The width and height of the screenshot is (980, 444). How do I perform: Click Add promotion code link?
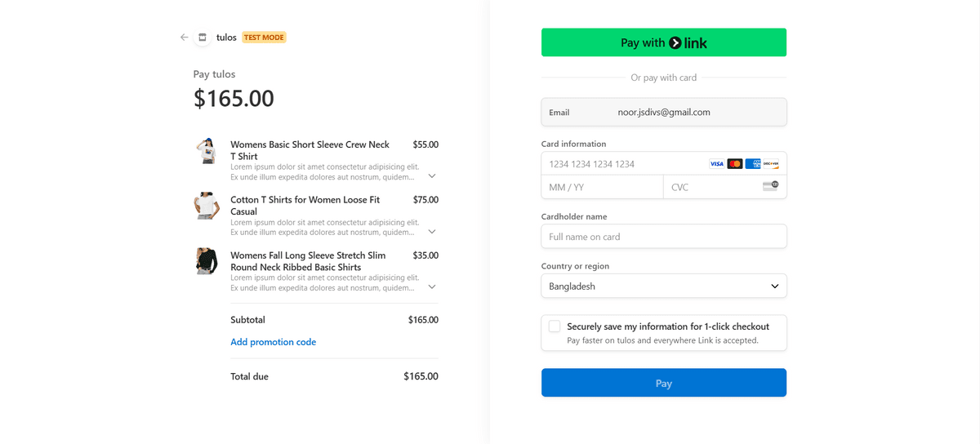pyautogui.click(x=273, y=342)
